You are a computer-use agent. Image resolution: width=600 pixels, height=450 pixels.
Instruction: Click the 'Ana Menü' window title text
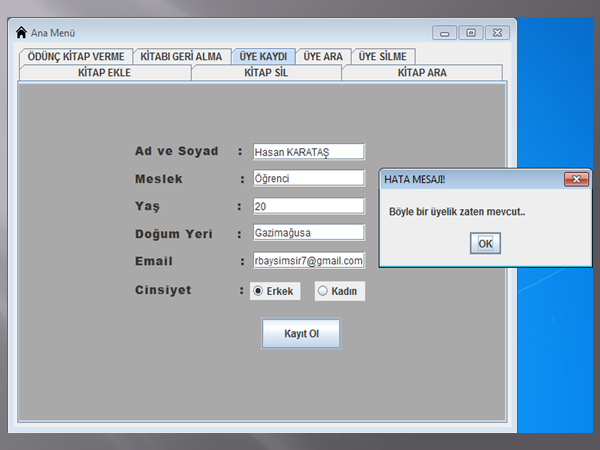pyautogui.click(x=53, y=33)
